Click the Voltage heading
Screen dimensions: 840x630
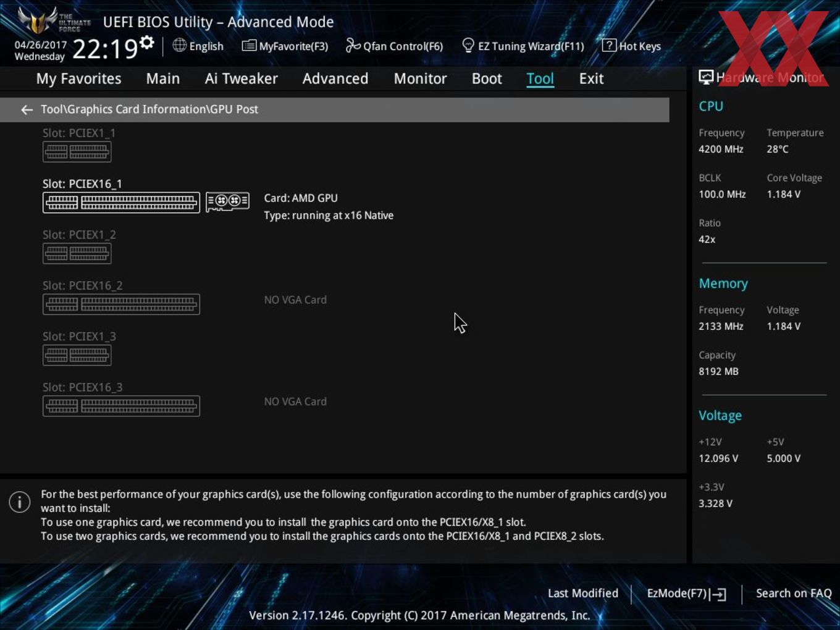720,416
